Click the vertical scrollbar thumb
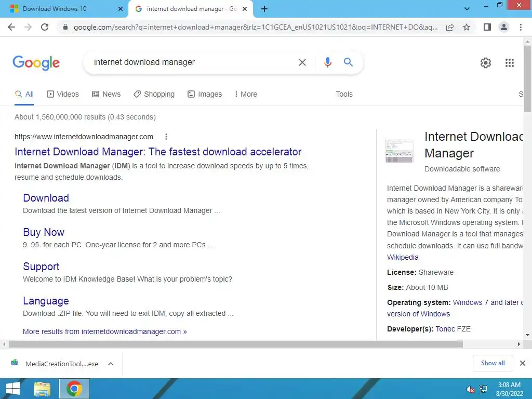Image resolution: width=532 pixels, height=399 pixels. coord(527,78)
